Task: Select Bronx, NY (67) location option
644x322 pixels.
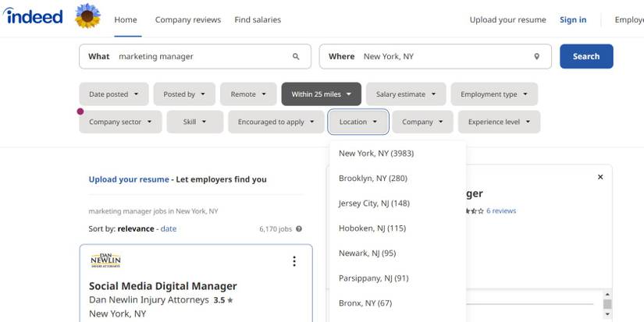Action: [397, 303]
